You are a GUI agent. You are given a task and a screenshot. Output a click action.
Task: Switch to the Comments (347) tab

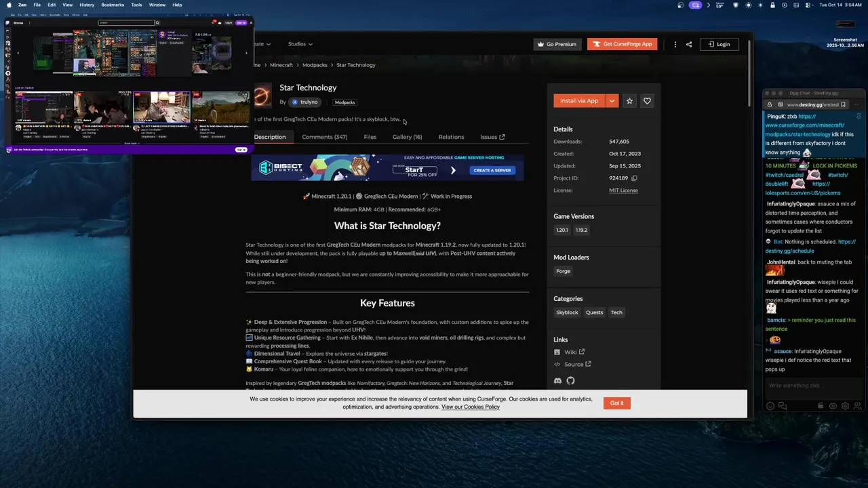pyautogui.click(x=324, y=137)
